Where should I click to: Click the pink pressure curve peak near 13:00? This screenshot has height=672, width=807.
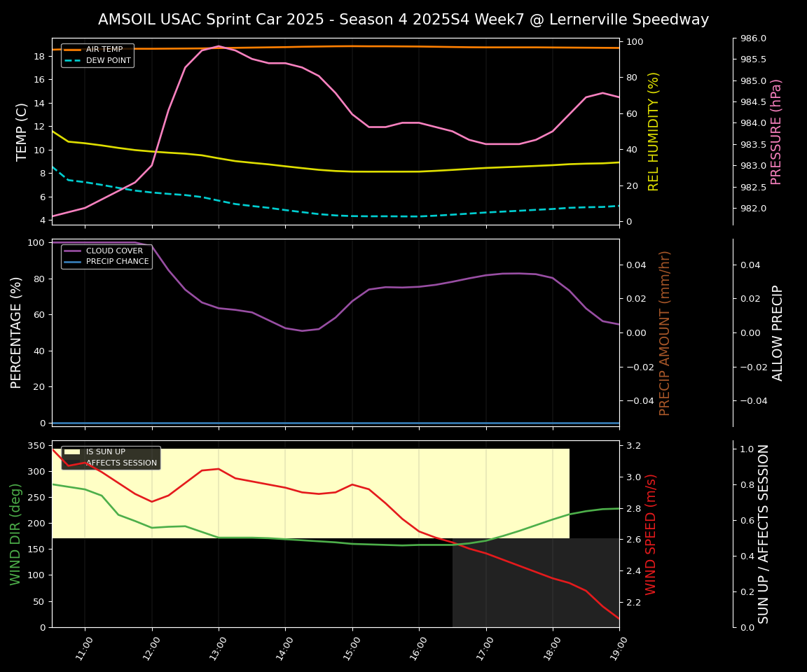pyautogui.click(x=218, y=46)
